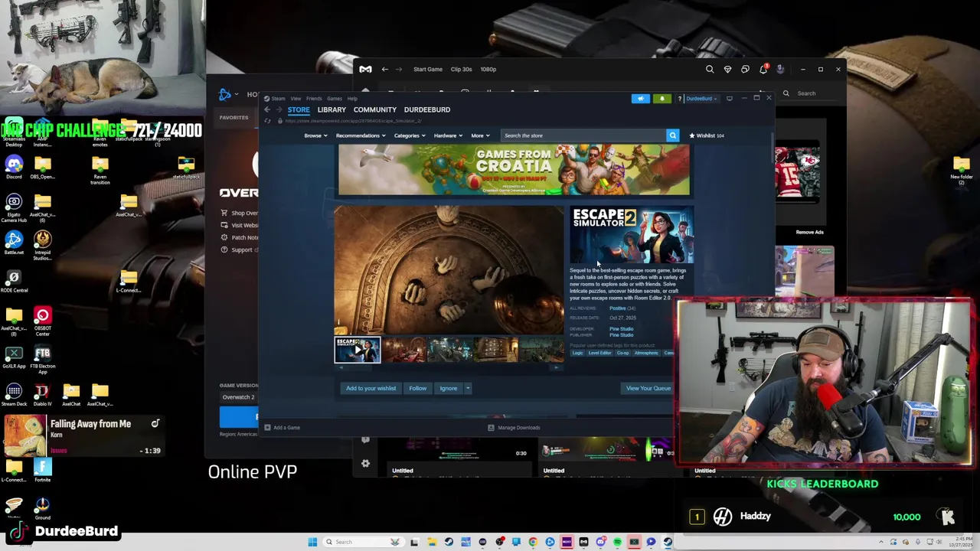Image resolution: width=980 pixels, height=551 pixels.
Task: Add Escape Simulator 2 to your wishlist
Action: [371, 388]
